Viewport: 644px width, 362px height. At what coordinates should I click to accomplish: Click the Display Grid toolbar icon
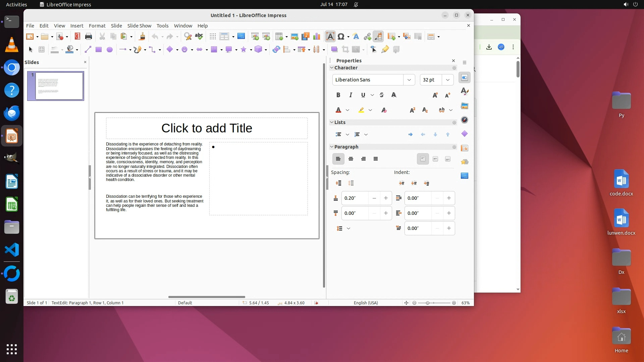(x=213, y=37)
